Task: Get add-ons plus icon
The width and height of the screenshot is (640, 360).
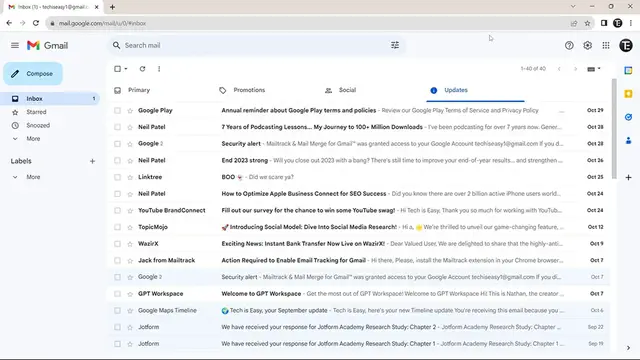Action: (x=628, y=178)
